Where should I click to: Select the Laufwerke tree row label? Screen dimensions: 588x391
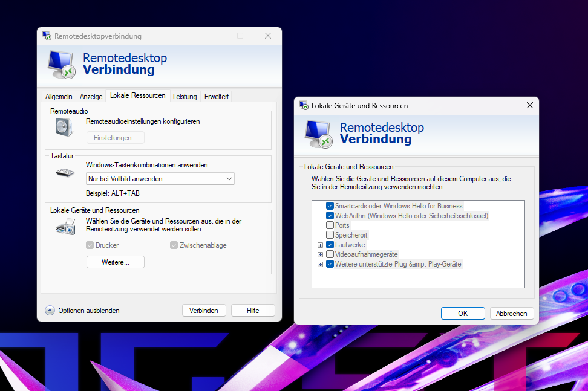click(x=350, y=245)
